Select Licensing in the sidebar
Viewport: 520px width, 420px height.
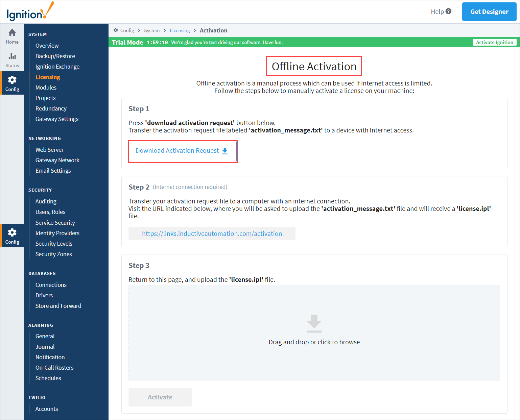tap(48, 77)
